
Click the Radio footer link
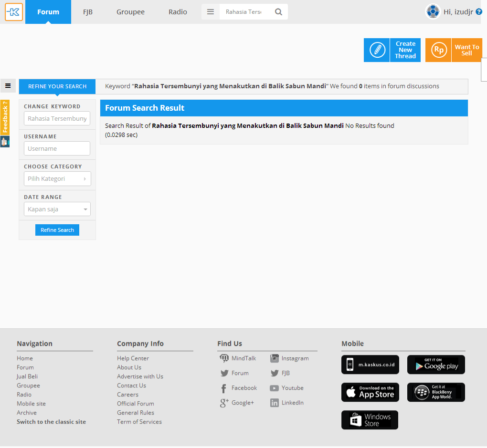[x=24, y=395]
